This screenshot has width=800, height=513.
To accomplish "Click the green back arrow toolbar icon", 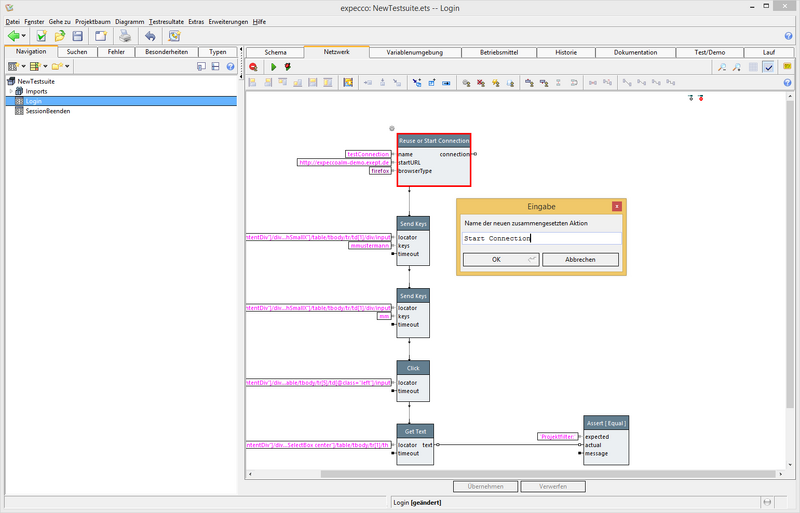I will 13,36.
